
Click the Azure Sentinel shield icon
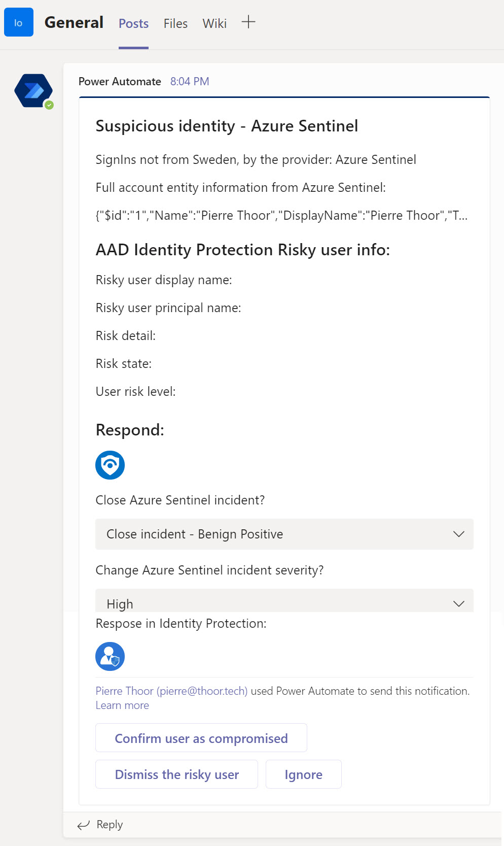[110, 465]
